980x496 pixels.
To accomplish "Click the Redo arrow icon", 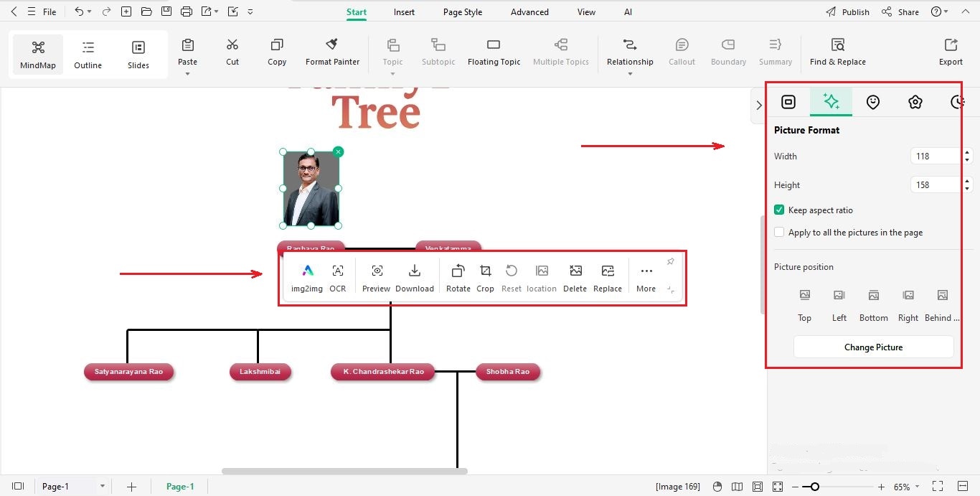I will tap(107, 11).
